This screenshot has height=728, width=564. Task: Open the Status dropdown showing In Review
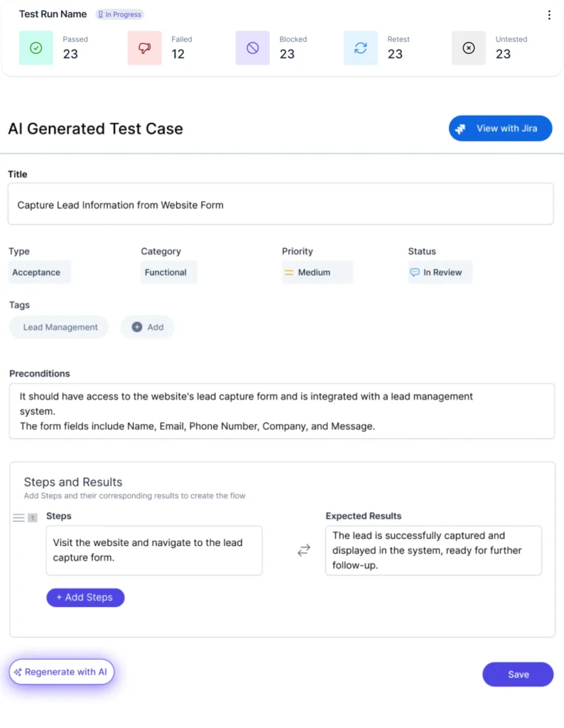click(440, 272)
